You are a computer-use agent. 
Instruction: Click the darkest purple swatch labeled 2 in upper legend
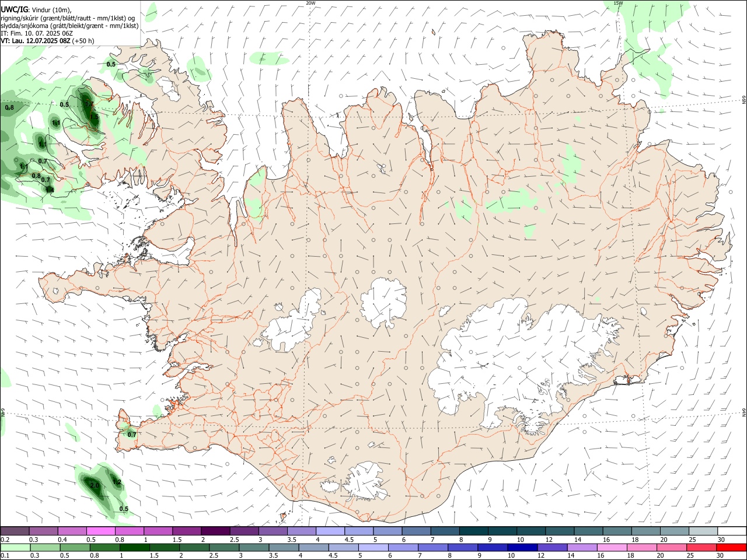point(215,531)
